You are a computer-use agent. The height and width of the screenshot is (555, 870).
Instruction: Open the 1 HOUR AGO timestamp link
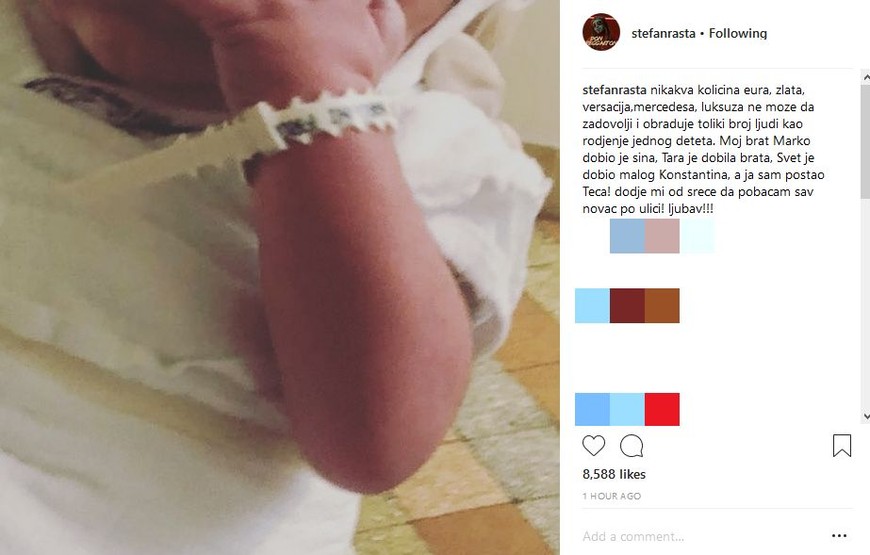(x=611, y=496)
